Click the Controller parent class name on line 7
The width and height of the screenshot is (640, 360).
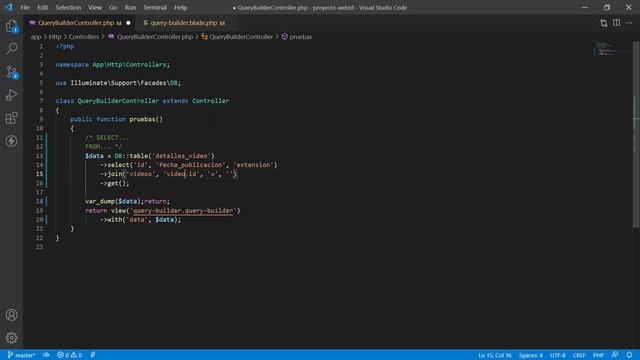[x=211, y=101]
